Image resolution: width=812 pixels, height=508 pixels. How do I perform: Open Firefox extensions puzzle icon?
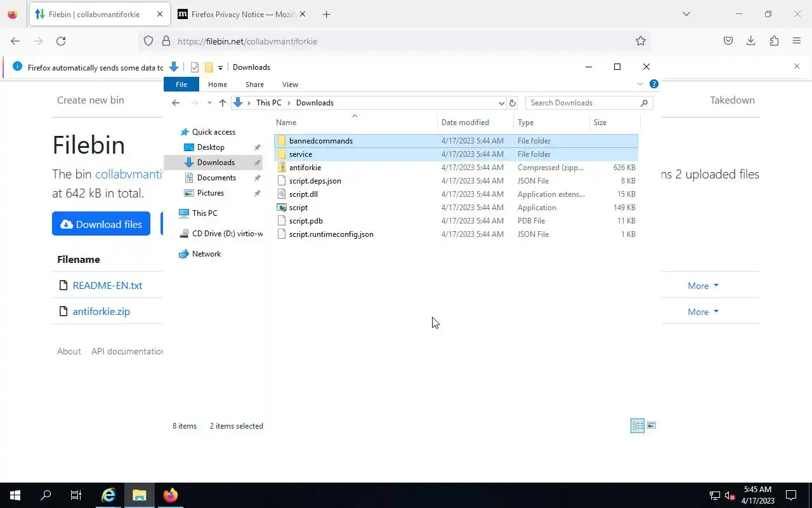[774, 41]
